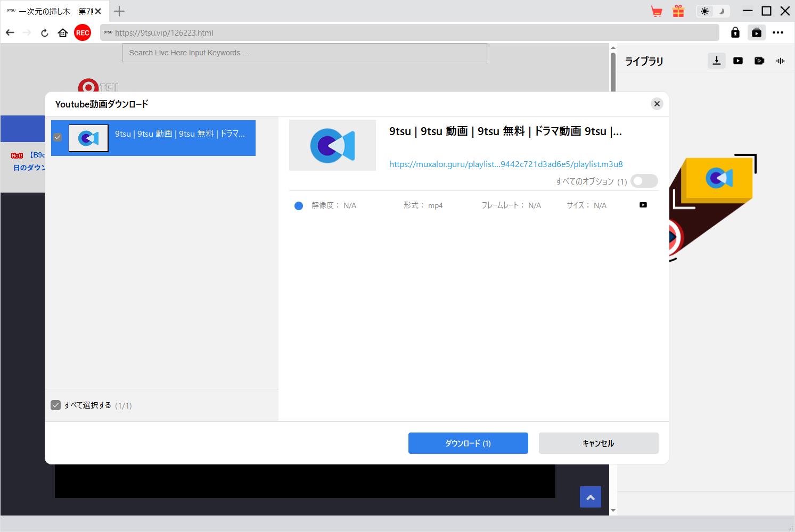The height and width of the screenshot is (532, 795).
Task: Click the 9TSU site logo
Action: (99, 86)
